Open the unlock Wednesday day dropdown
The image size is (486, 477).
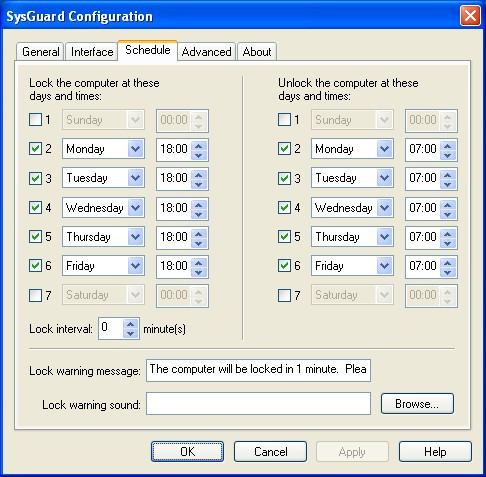tap(384, 208)
